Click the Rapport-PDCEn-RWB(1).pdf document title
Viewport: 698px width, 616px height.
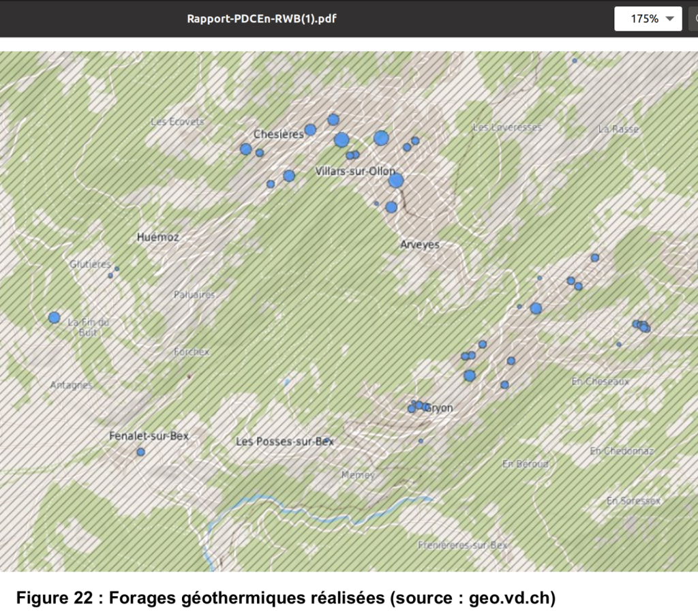262,18
